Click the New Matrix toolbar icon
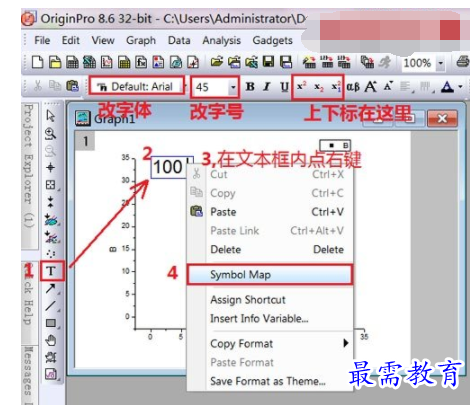Screen dimensions: 470x405 (x=124, y=62)
